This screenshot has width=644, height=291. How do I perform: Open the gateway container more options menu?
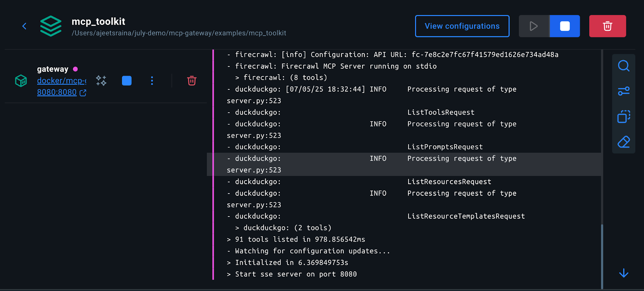[152, 81]
